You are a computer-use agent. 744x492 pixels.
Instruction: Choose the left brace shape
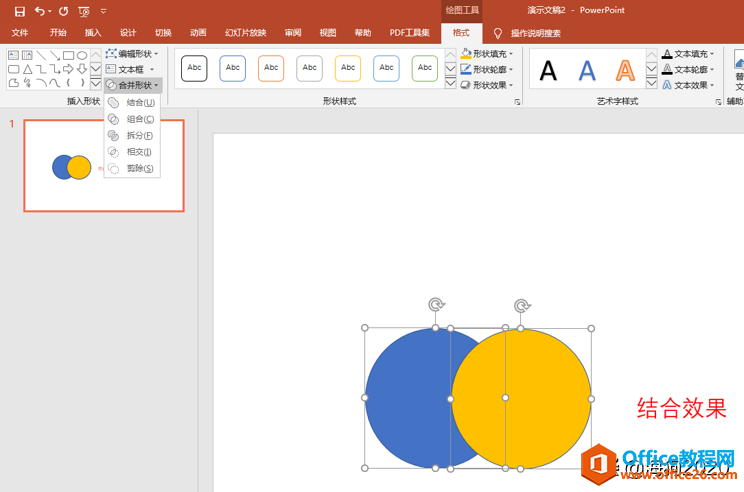tap(69, 83)
